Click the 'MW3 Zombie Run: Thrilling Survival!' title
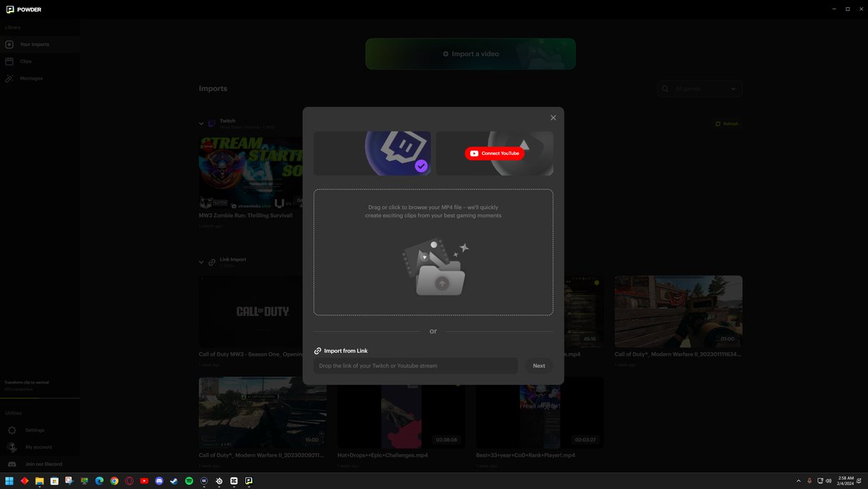 click(246, 216)
